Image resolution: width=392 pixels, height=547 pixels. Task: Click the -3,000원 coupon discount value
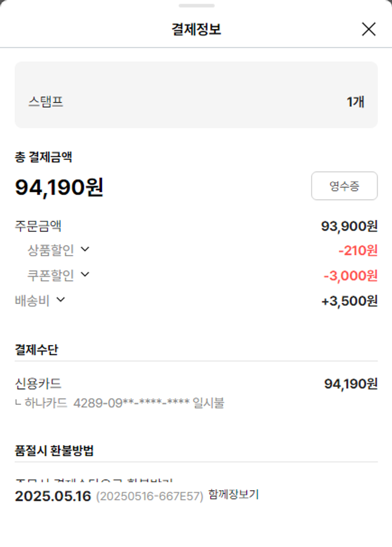click(350, 275)
